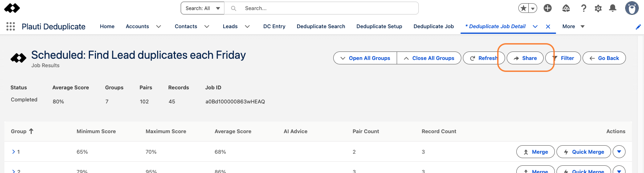Close the Deduplicate Job Detail tab

[x=548, y=27]
